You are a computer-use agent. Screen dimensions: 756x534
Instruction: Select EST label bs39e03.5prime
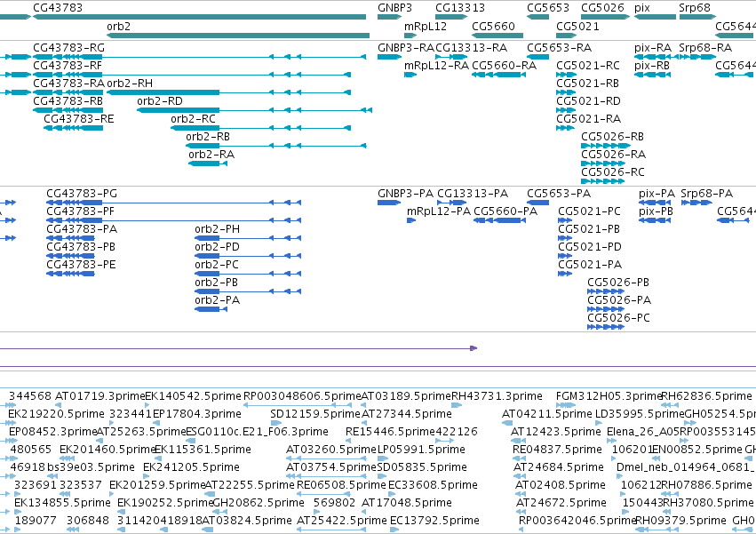(92, 467)
